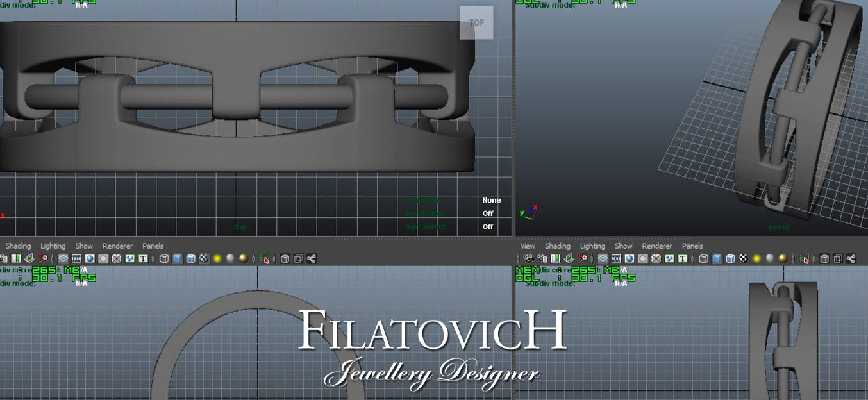The width and height of the screenshot is (868, 400).
Task: Switch right viewport to Wireframe cube icon
Action: point(703,258)
